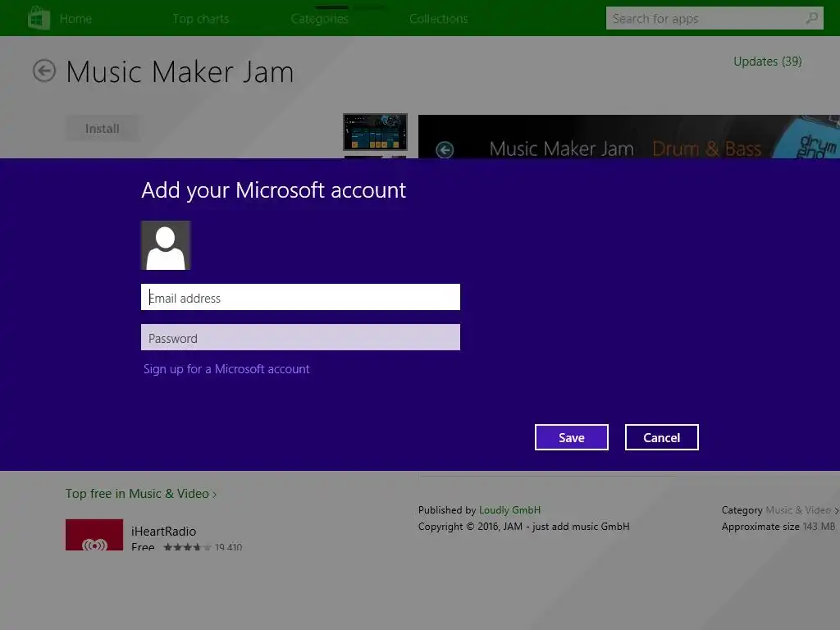This screenshot has width=840, height=630.
Task: Cancel adding Microsoft account
Action: [662, 437]
